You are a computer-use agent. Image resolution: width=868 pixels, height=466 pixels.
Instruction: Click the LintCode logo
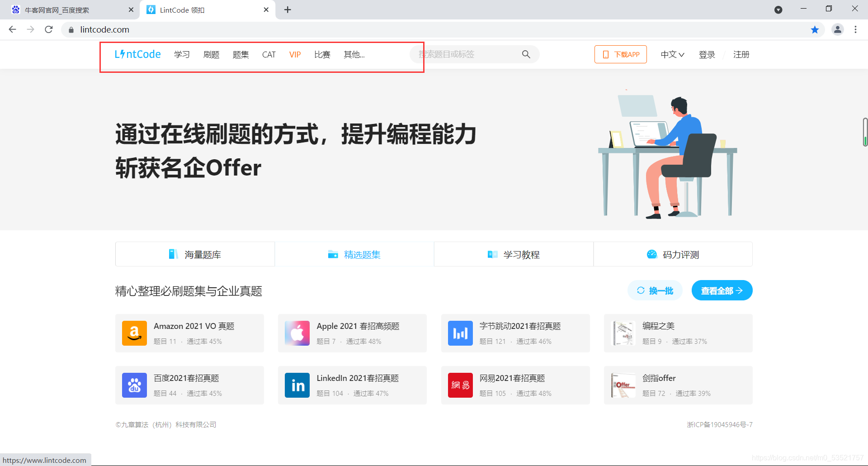click(137, 54)
